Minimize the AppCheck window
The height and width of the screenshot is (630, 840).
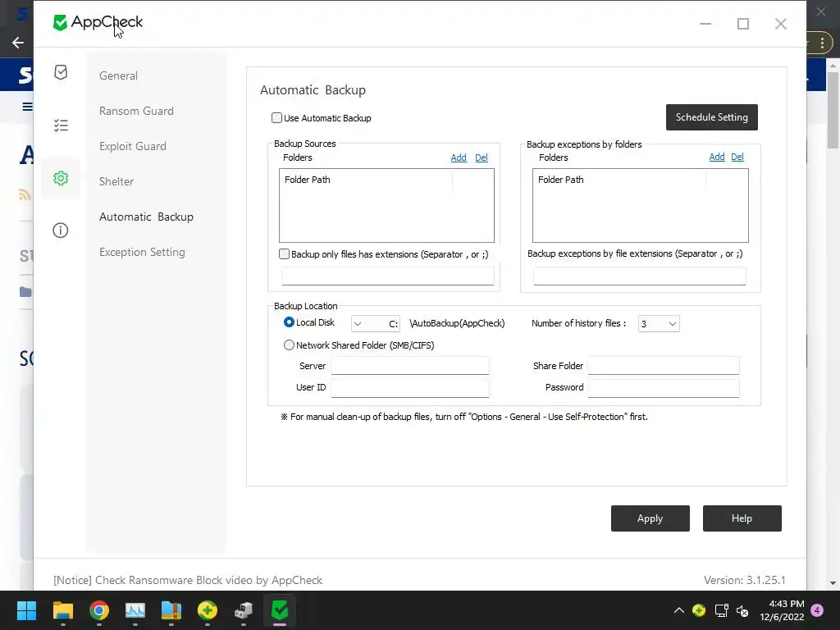705,24
